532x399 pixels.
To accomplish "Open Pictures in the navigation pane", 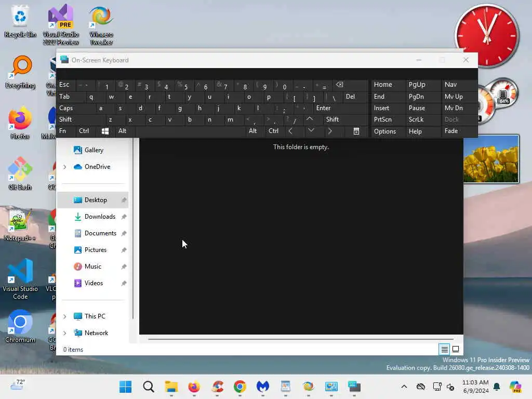I will 92,250.
